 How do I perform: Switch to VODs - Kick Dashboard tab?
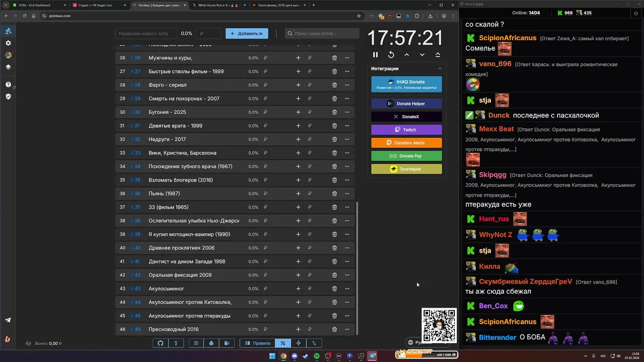tap(39, 5)
